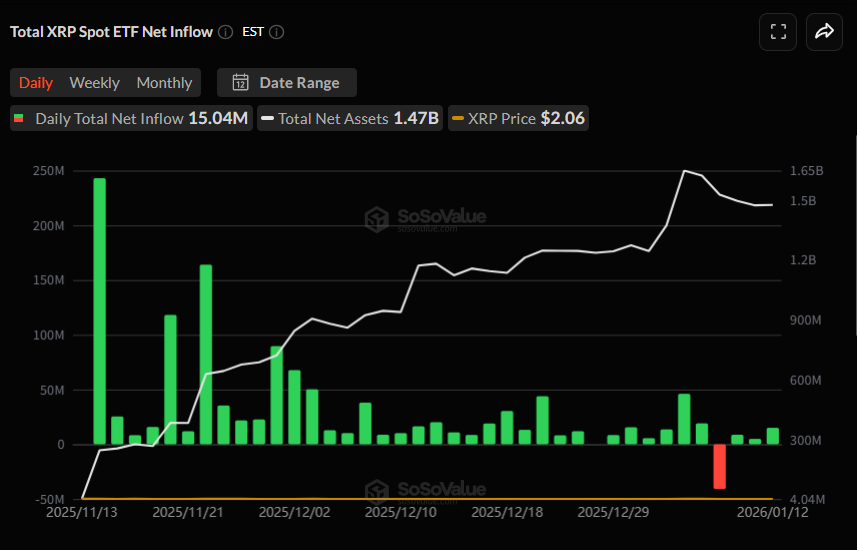Click the fullscreen expand icon
Image resolution: width=857 pixels, height=550 pixels.
click(778, 32)
